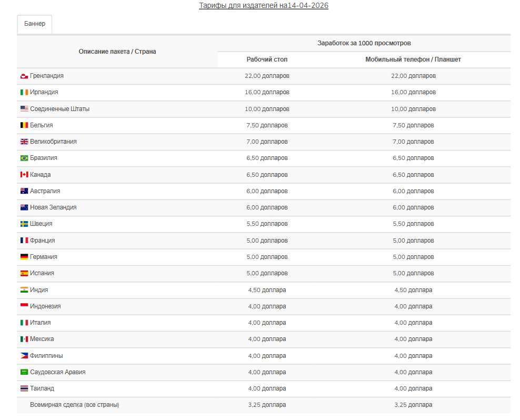
Task: Click the Greenland flag icon
Action: pos(24,76)
